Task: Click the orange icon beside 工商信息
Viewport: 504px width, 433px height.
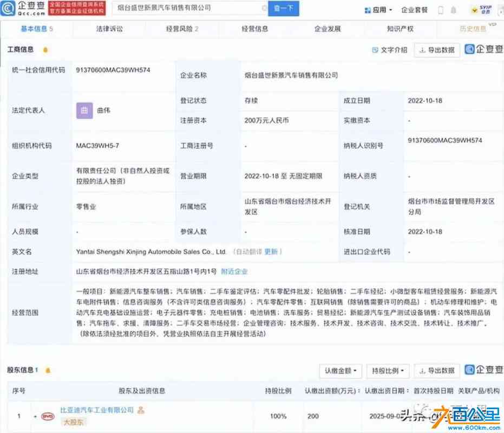Action: [x=45, y=50]
